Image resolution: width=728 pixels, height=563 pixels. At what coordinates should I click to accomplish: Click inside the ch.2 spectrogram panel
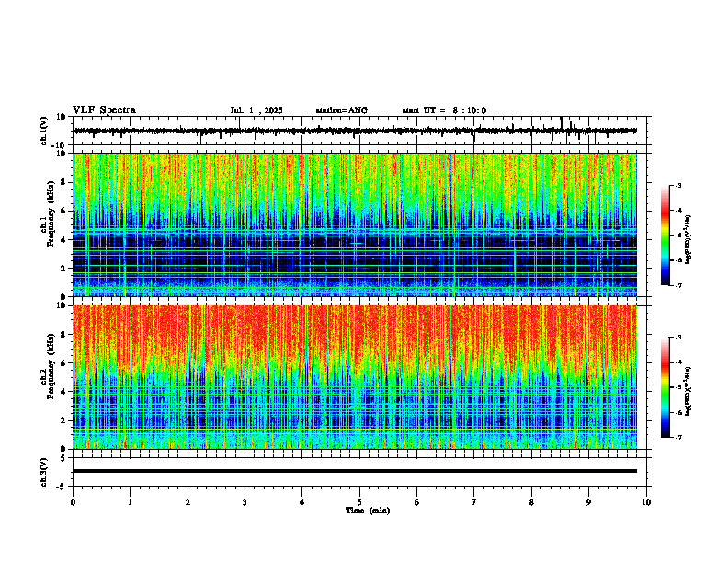(355, 377)
